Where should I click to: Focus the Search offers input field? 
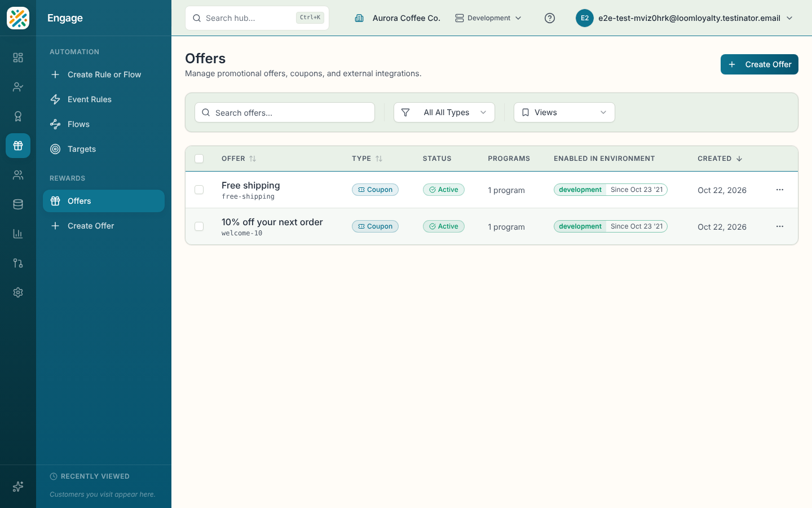[285, 112]
